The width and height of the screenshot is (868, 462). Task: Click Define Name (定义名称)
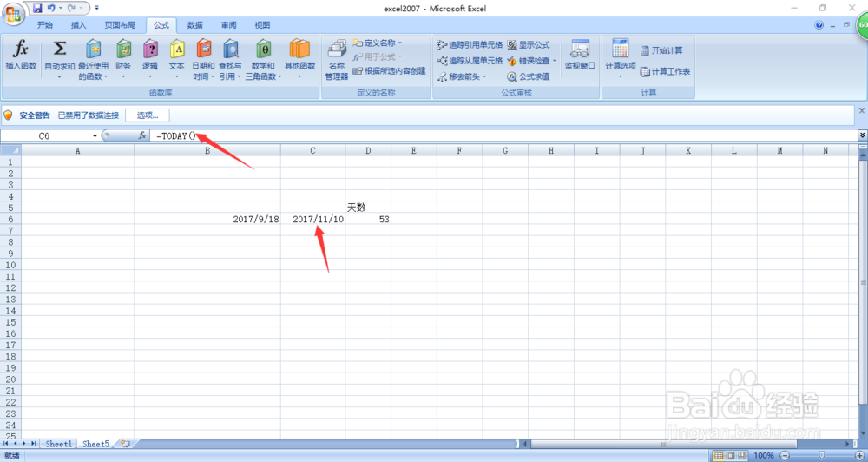click(x=375, y=43)
